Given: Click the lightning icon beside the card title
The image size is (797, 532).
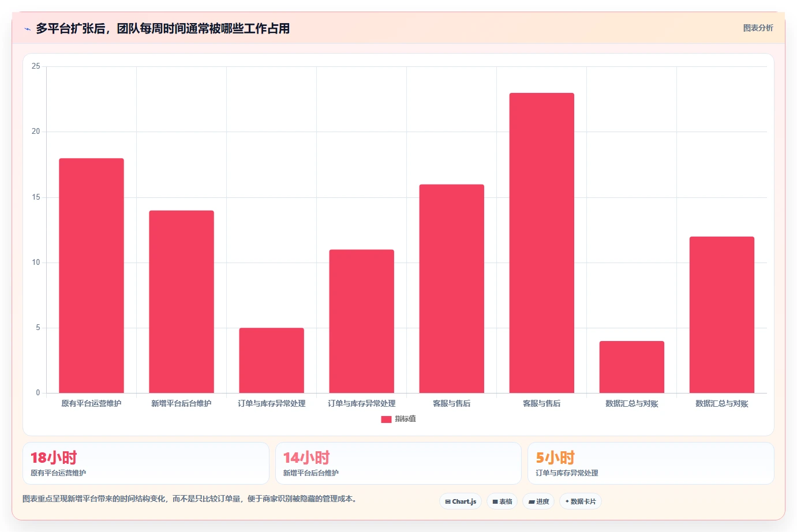Looking at the screenshot, I should pos(27,29).
